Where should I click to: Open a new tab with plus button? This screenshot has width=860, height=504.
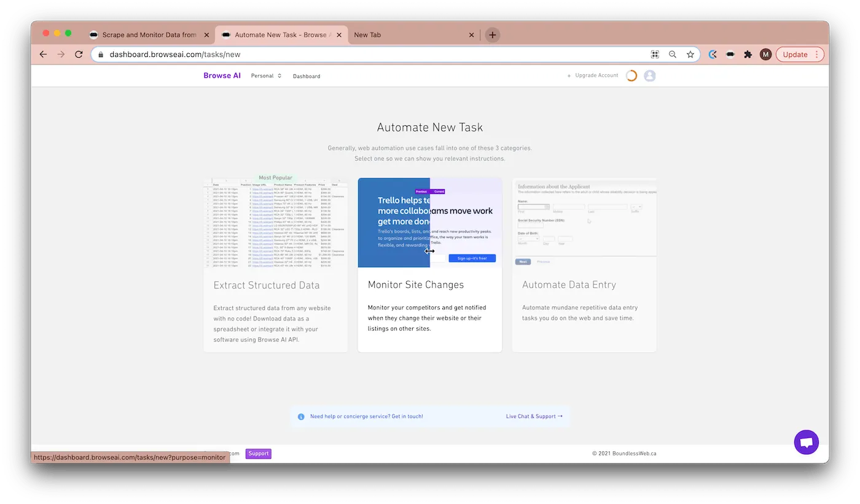pyautogui.click(x=492, y=35)
